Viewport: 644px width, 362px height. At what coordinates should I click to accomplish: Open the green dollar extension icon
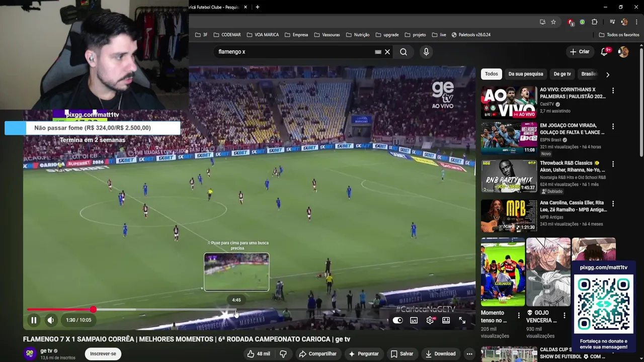[582, 22]
